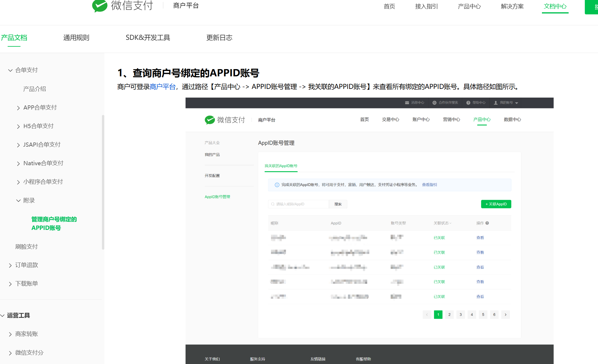598x364 pixels.
Task: Expand the 订单退款 arrow icon
Action: (x=10, y=265)
